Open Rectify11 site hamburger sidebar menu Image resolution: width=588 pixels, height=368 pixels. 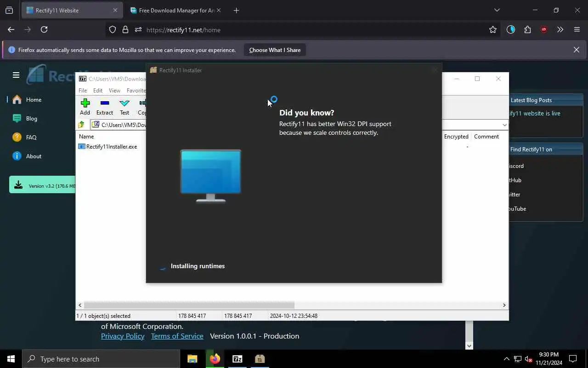16,75
